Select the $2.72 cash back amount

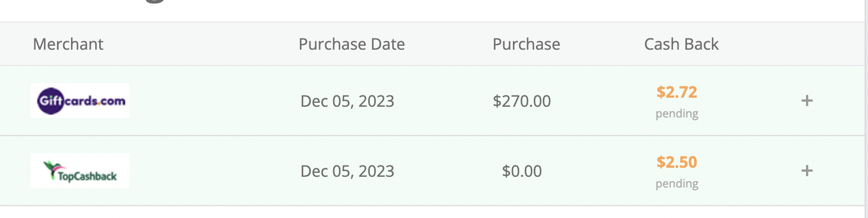[x=677, y=92]
